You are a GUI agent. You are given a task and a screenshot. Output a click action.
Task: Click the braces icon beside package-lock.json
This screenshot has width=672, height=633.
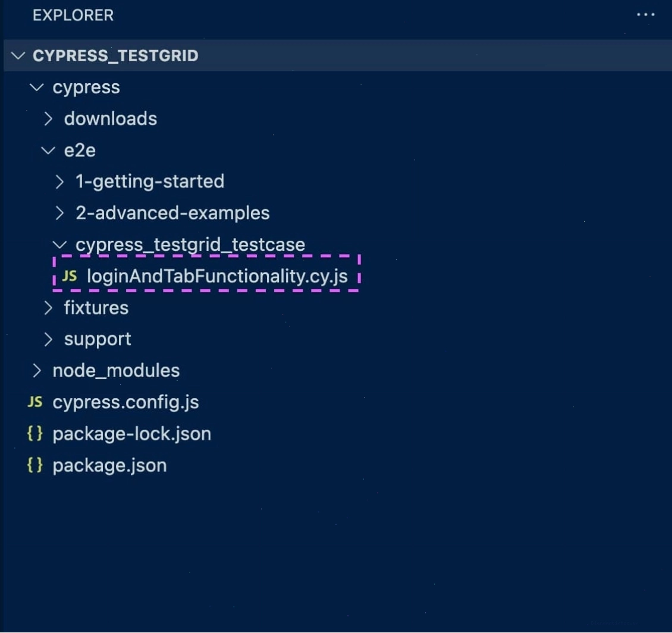[x=34, y=433]
